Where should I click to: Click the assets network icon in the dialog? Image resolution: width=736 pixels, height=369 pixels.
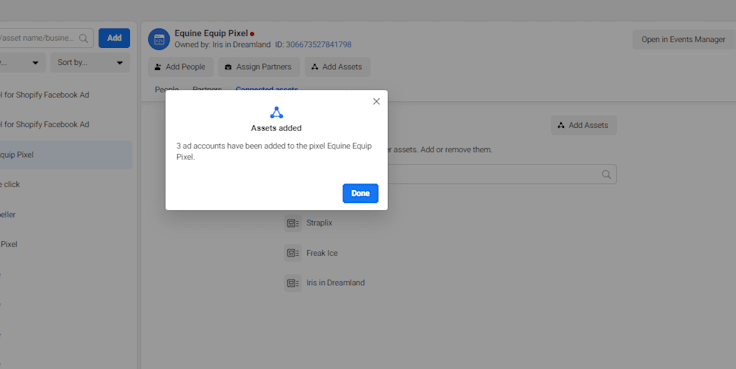[x=276, y=113]
